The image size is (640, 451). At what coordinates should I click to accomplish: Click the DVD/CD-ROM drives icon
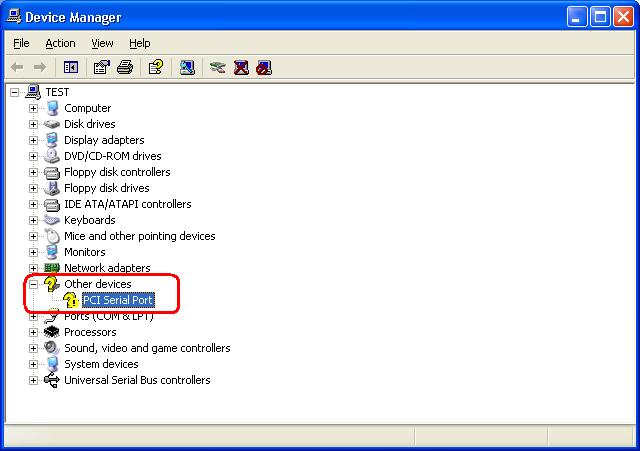[x=52, y=156]
